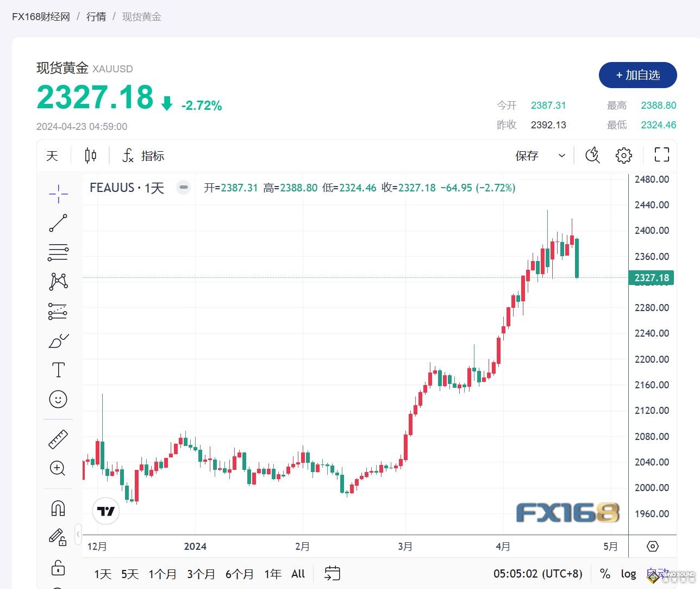The height and width of the screenshot is (589, 700).
Task: Open the chart settings gear
Action: pos(623,156)
